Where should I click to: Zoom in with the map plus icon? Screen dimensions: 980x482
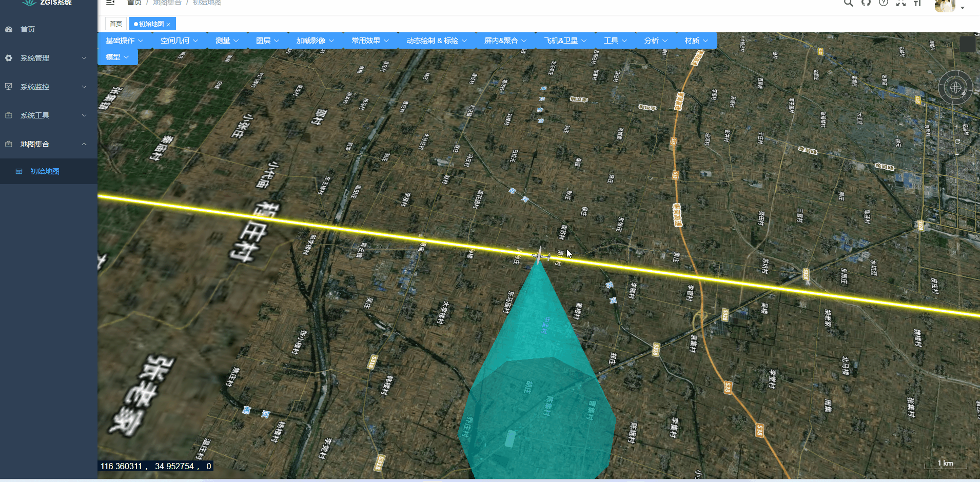pos(957,127)
